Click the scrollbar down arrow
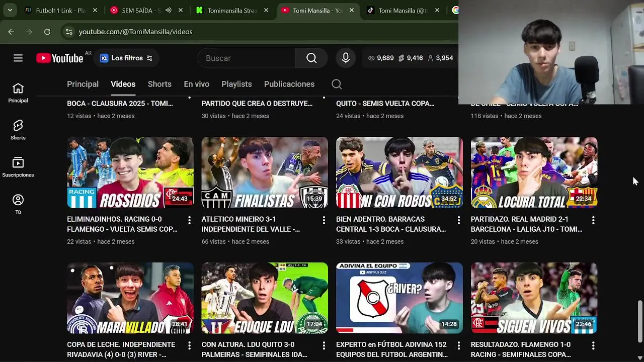This screenshot has height=362, width=644. (640, 358)
